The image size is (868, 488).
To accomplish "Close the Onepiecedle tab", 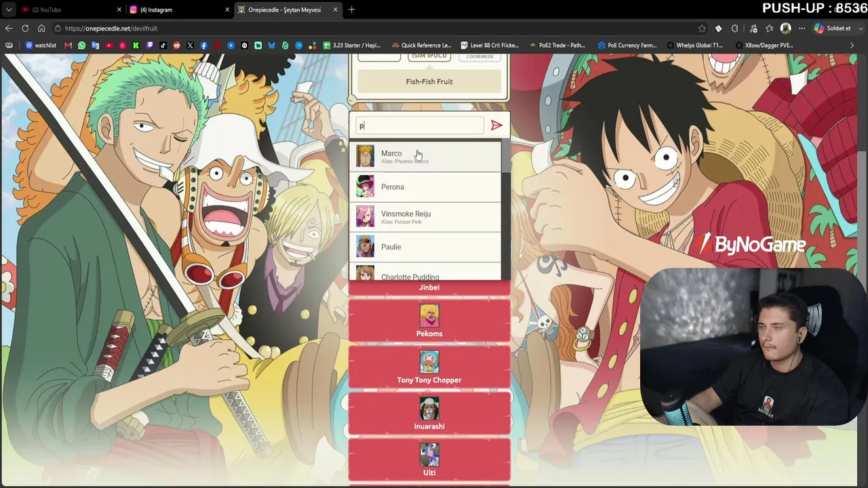I will pyautogui.click(x=336, y=9).
